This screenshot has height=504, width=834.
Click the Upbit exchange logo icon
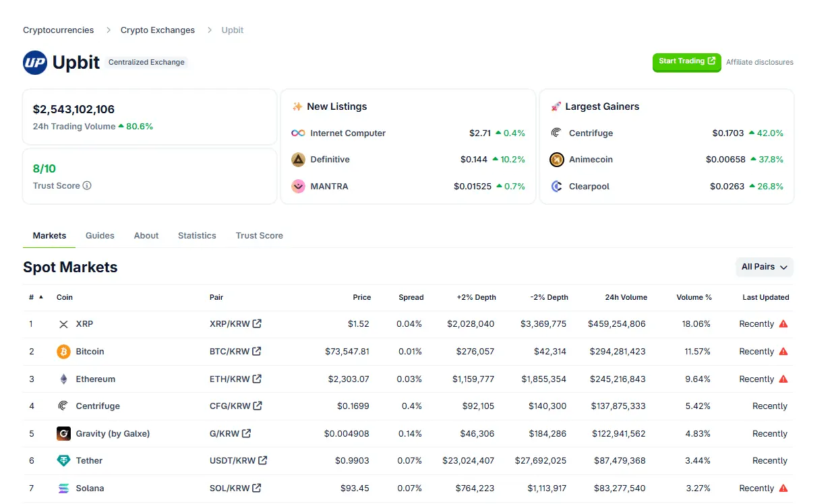point(35,62)
